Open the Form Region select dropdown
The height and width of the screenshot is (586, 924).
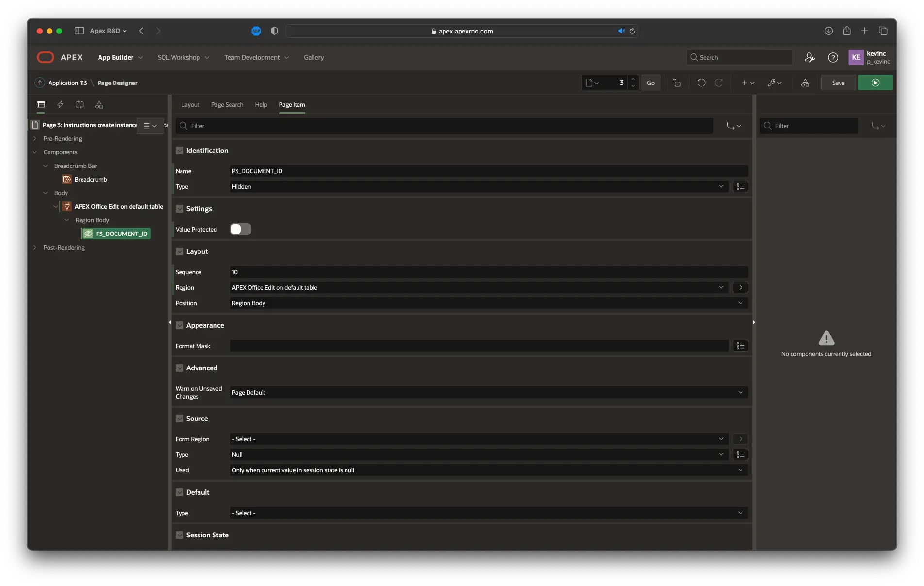click(479, 439)
